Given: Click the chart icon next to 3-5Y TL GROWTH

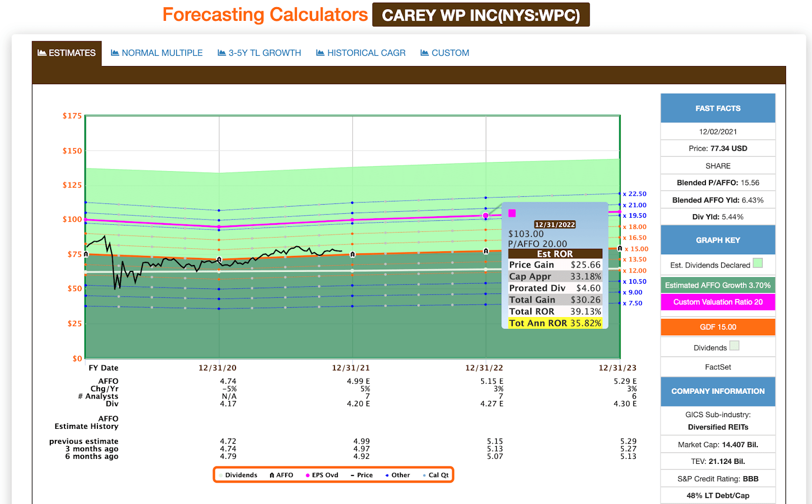Looking at the screenshot, I should pyautogui.click(x=222, y=52).
